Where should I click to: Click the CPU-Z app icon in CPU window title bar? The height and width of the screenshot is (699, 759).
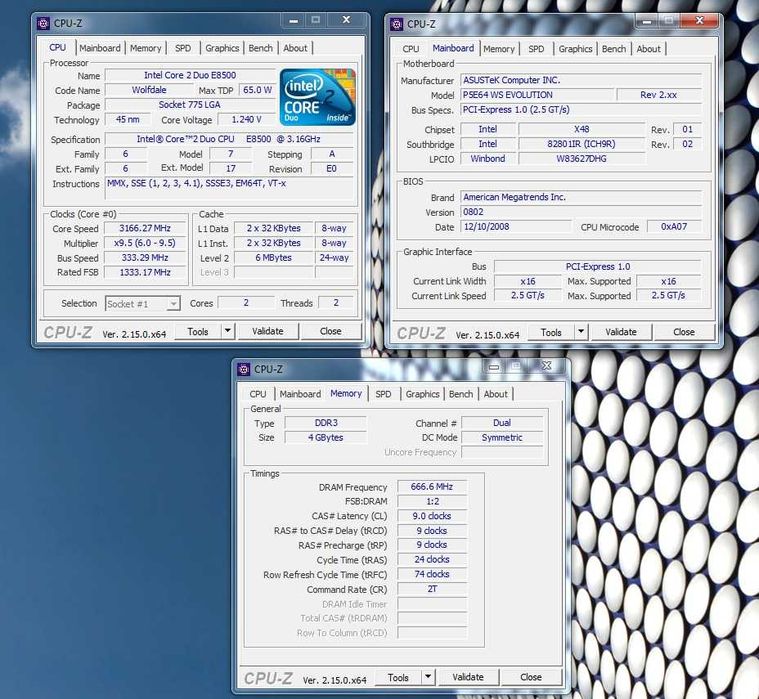tap(44, 23)
